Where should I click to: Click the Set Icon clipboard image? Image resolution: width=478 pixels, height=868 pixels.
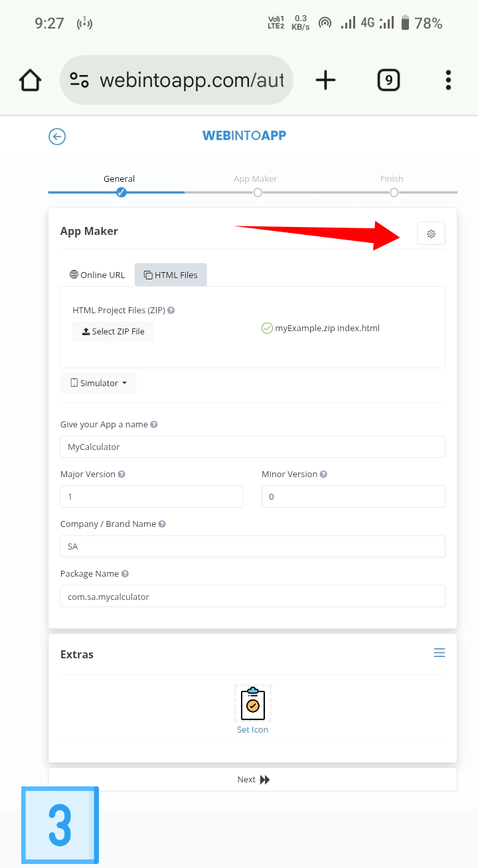point(252,704)
